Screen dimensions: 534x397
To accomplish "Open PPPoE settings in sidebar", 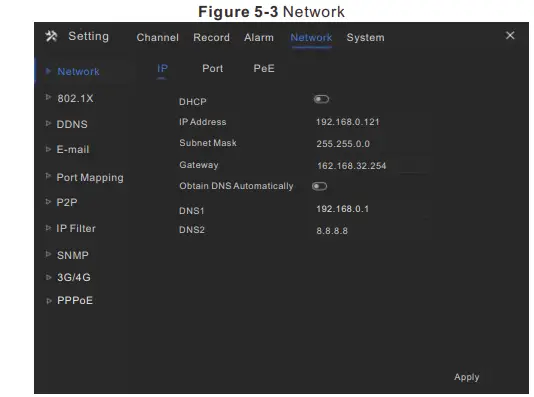I will [x=75, y=301].
